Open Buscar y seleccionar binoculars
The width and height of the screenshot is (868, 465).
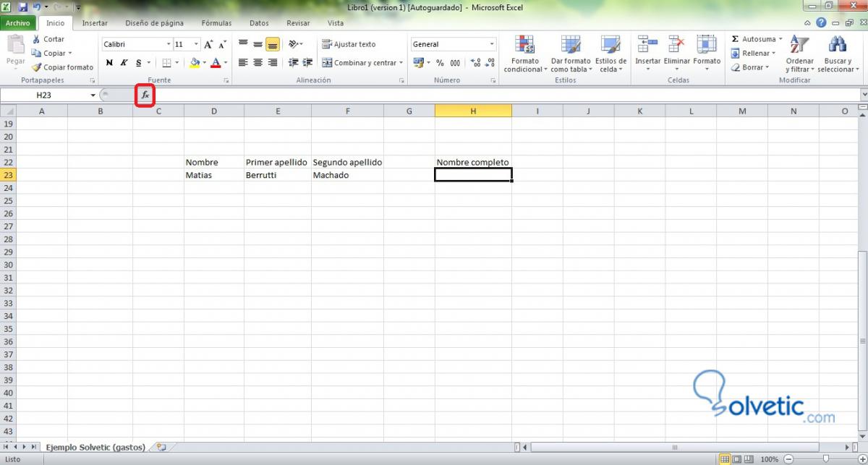pos(838,54)
